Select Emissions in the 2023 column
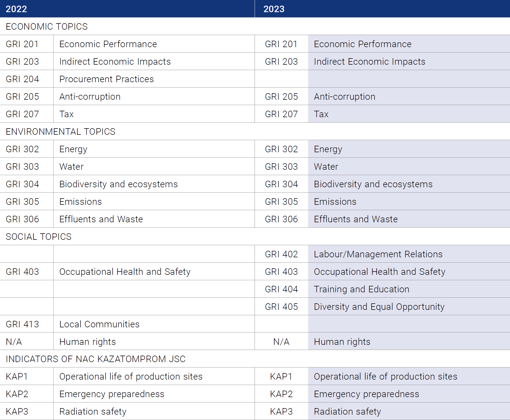Viewport: 510px width, 420px height. click(335, 202)
